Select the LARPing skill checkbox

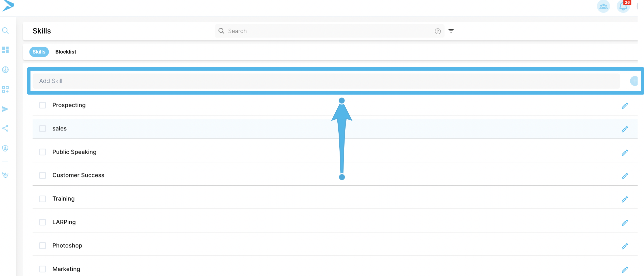pos(43,222)
